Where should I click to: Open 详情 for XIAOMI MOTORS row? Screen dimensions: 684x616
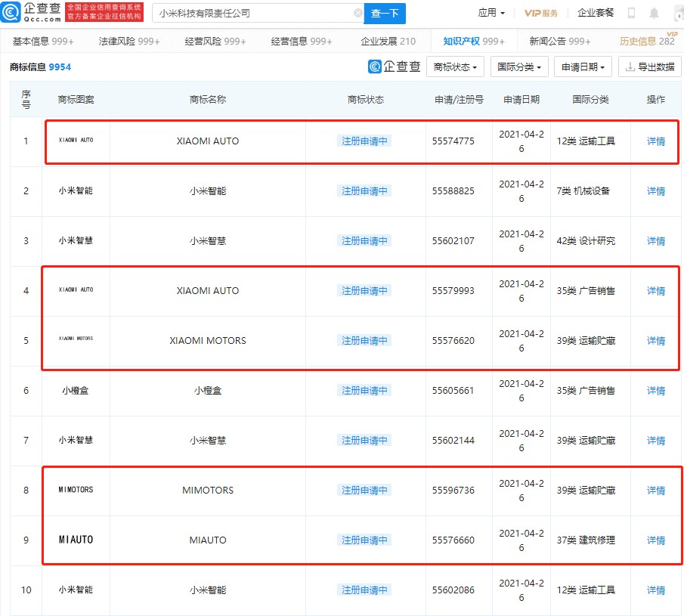655,341
